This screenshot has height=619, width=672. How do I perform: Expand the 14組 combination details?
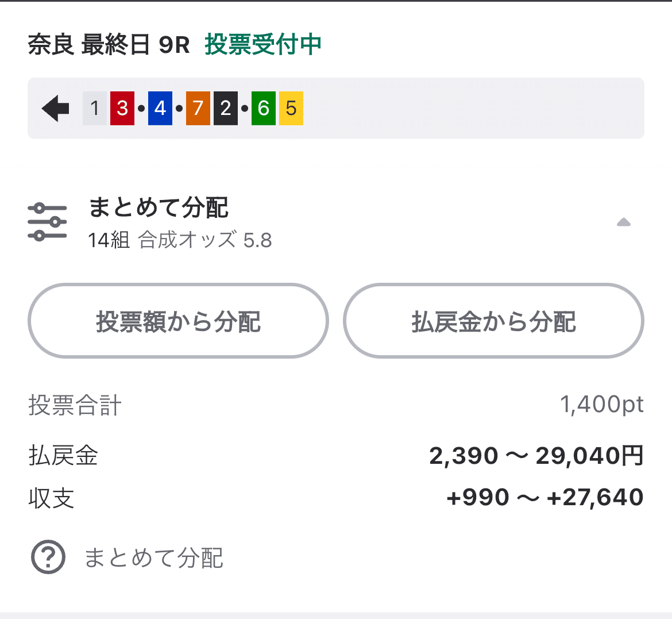pyautogui.click(x=105, y=241)
